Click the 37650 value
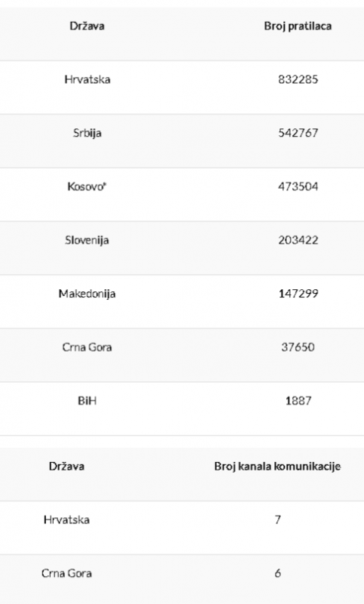364x604 pixels. [x=298, y=347]
